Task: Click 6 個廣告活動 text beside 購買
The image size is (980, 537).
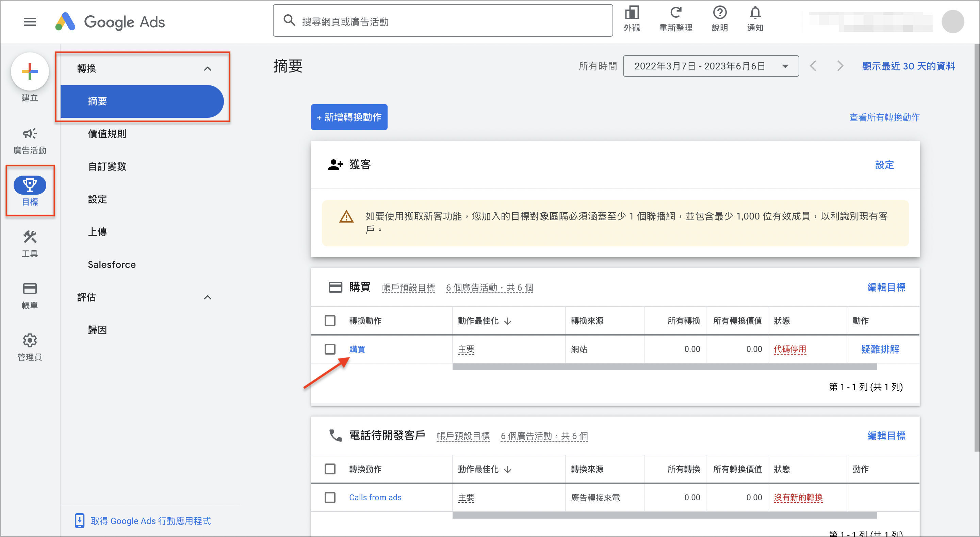Action: coord(489,288)
